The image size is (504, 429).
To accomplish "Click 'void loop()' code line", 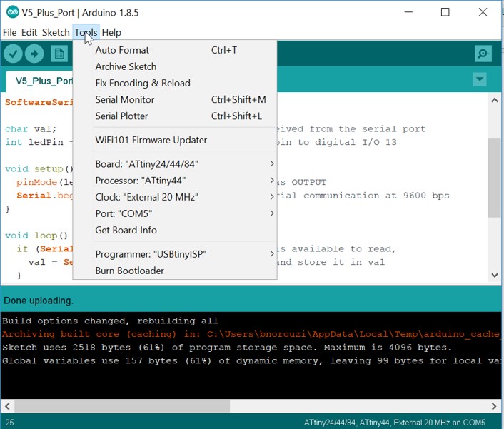I will (x=36, y=236).
